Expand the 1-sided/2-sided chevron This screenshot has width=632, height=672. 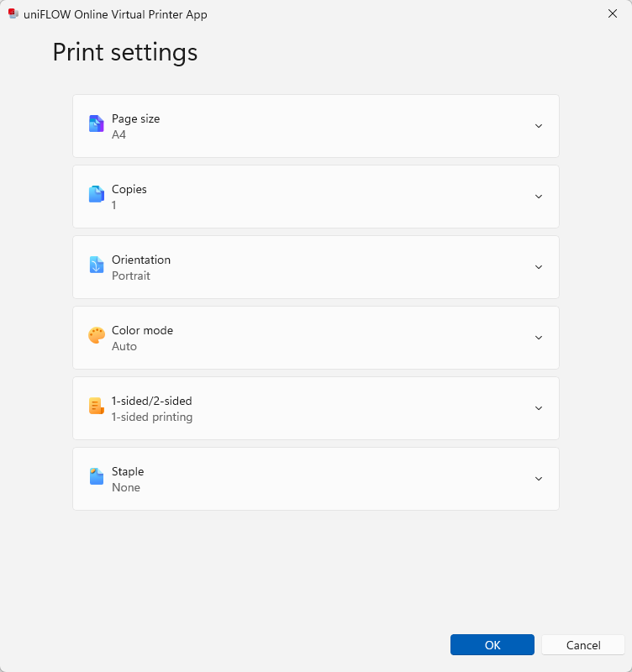[x=539, y=408]
